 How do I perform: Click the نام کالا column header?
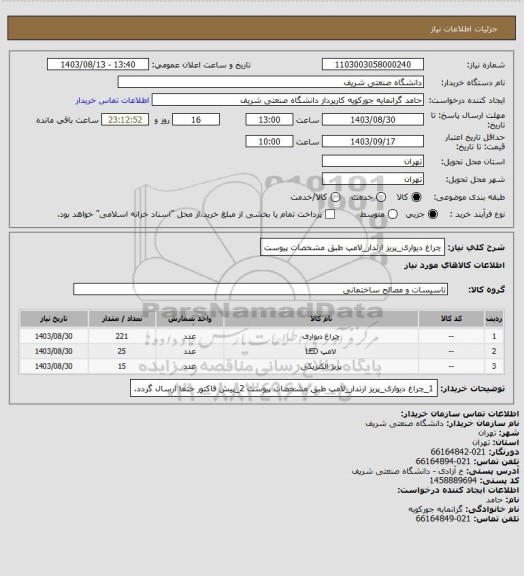(321, 319)
